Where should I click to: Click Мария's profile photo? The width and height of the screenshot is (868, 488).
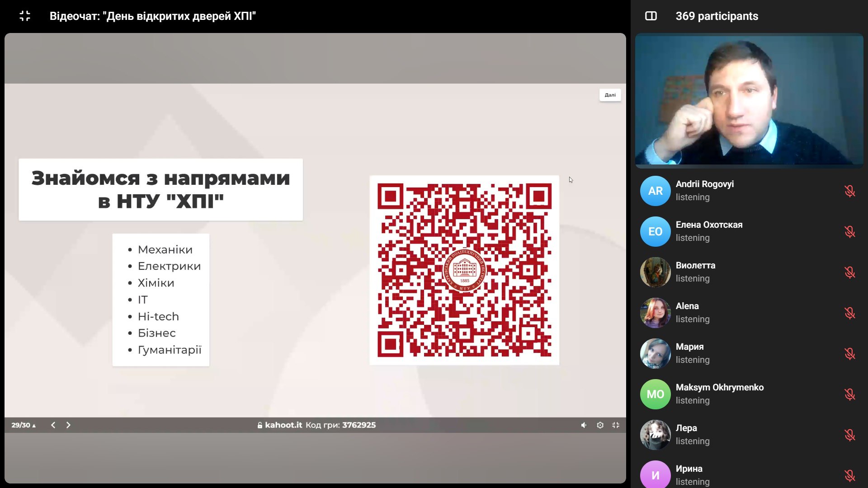pyautogui.click(x=655, y=353)
